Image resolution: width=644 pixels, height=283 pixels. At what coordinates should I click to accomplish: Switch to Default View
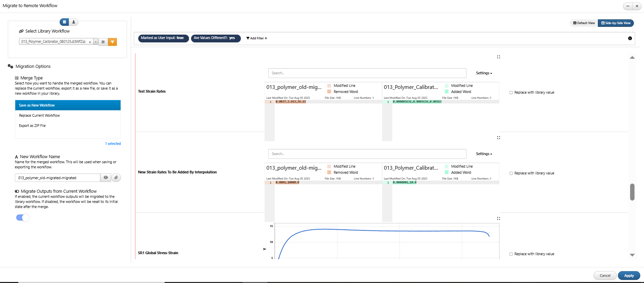click(x=584, y=23)
